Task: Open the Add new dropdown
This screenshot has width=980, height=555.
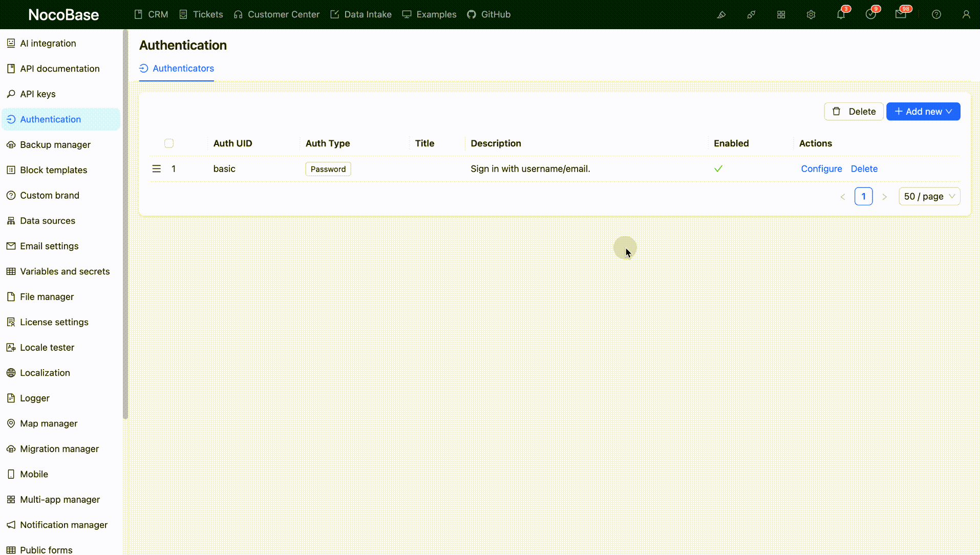Action: coord(923,111)
